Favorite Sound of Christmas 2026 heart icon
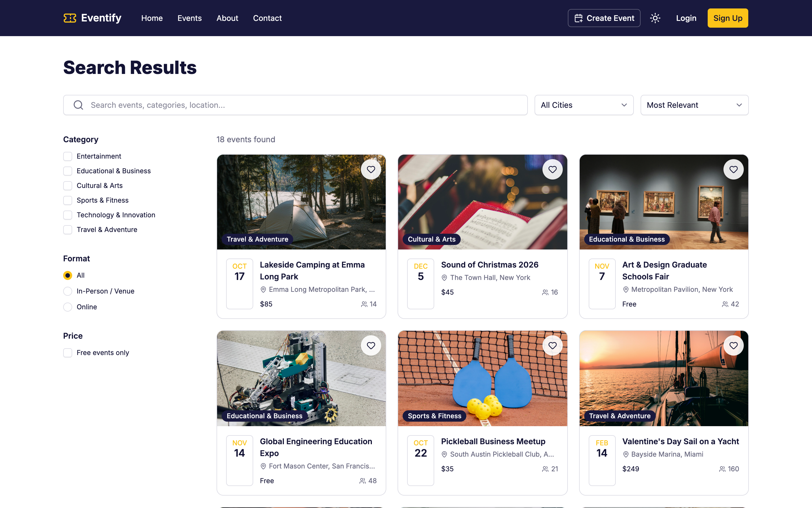The image size is (812, 508). tap(552, 169)
